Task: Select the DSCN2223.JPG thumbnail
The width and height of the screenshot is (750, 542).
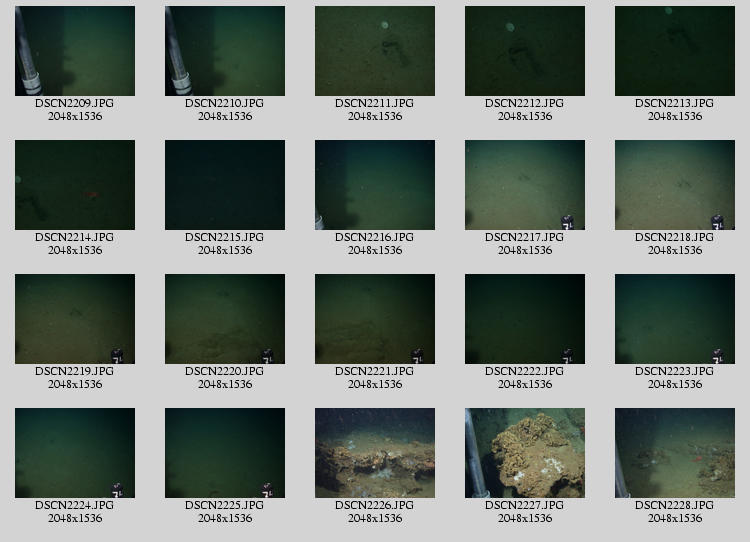Action: click(675, 319)
